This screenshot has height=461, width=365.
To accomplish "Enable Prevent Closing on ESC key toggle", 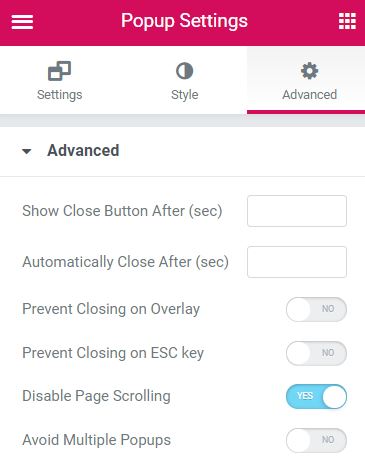I will click(316, 353).
